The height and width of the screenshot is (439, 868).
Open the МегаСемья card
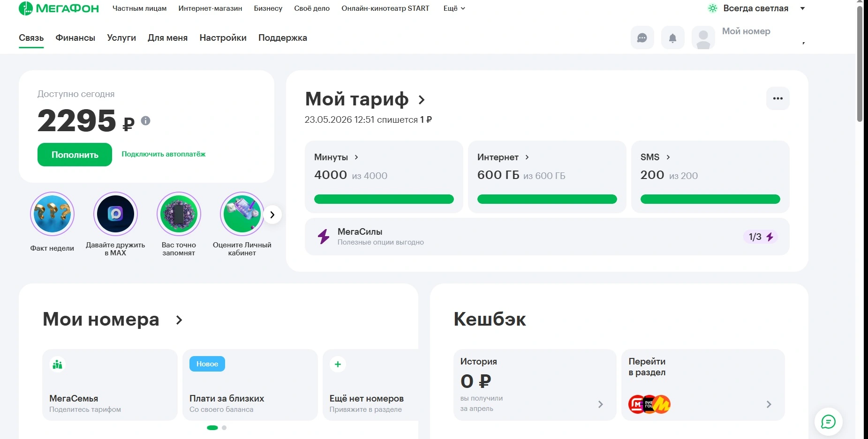click(110, 385)
